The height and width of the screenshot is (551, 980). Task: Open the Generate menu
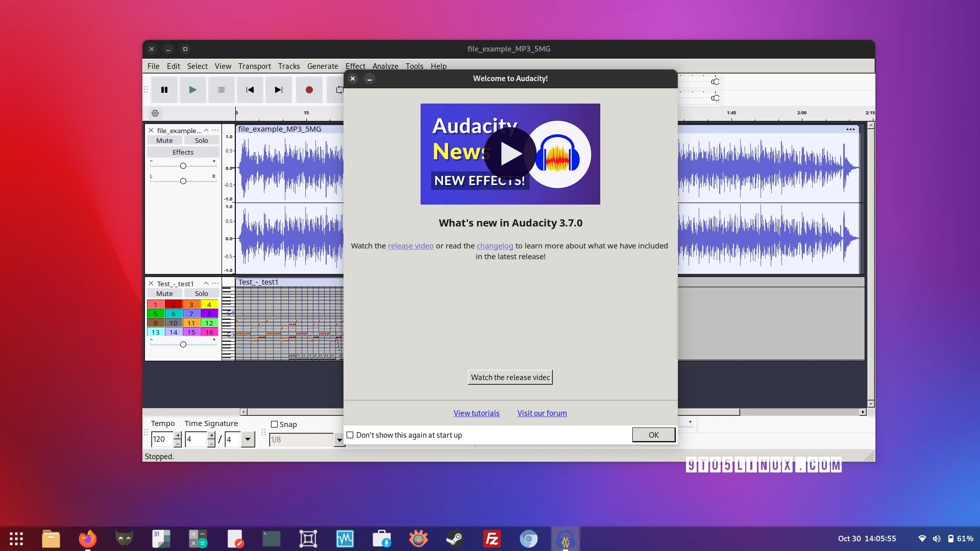click(322, 66)
